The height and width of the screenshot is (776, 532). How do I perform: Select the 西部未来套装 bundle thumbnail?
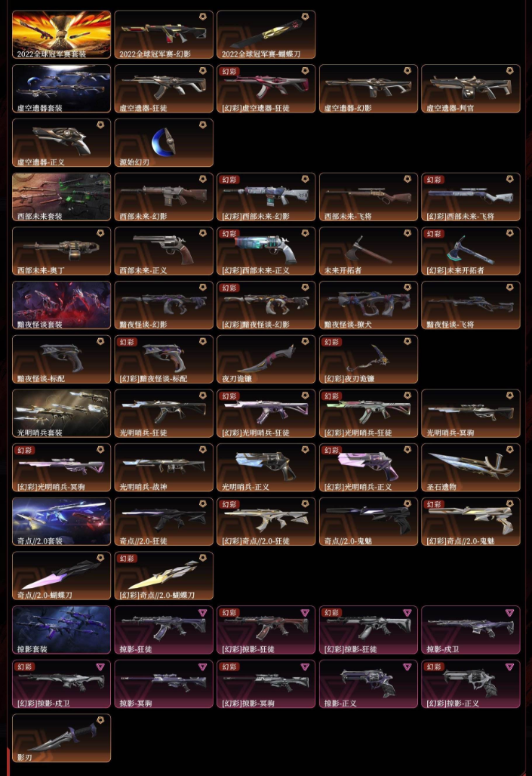tap(61, 197)
